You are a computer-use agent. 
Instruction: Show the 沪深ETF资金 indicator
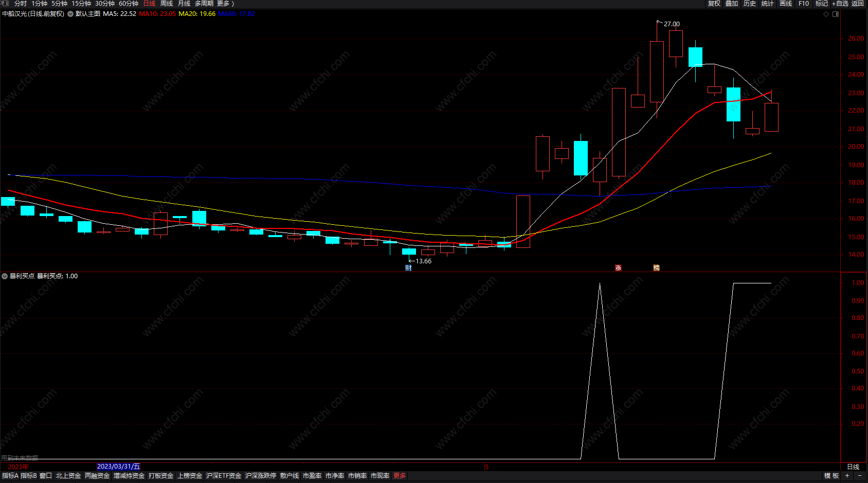pos(224,476)
